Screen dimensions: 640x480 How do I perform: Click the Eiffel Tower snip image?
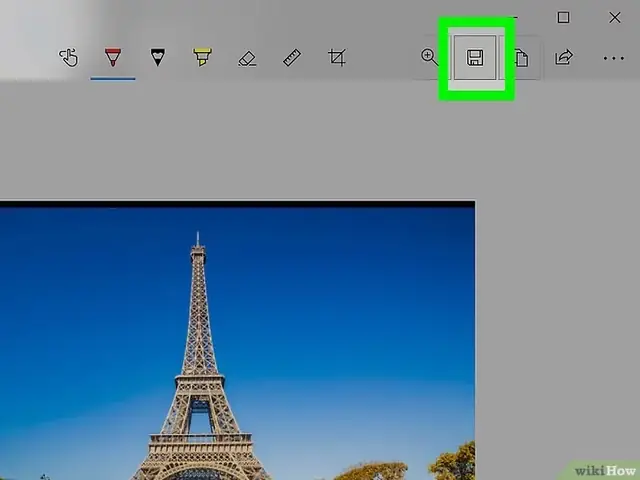click(x=237, y=341)
